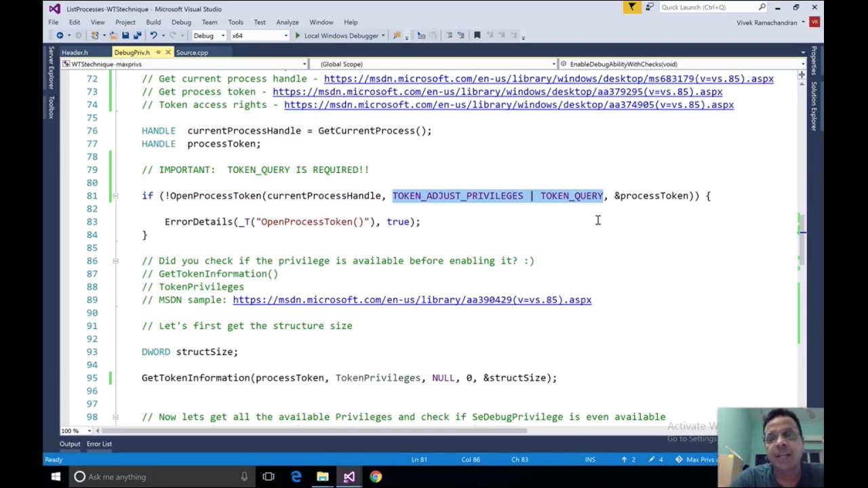Viewport: 868px width, 488px height.
Task: Open the Analyze menu
Action: pyautogui.click(x=288, y=22)
